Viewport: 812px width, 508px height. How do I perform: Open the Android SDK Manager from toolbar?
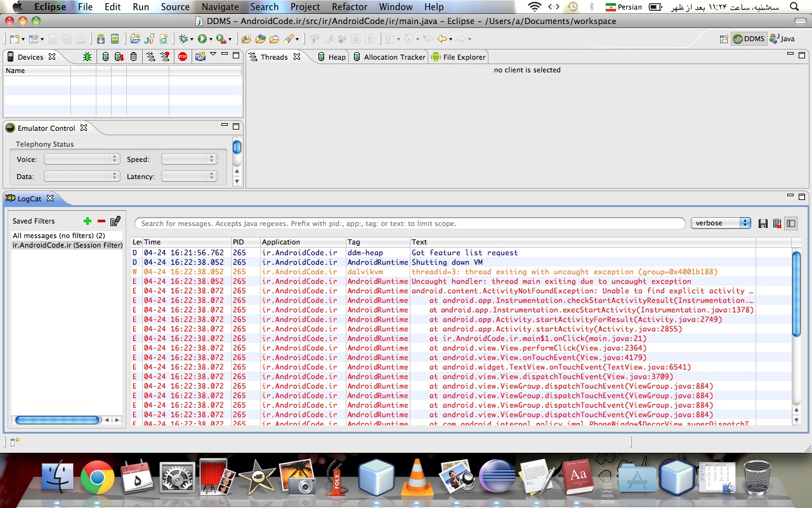[100, 39]
